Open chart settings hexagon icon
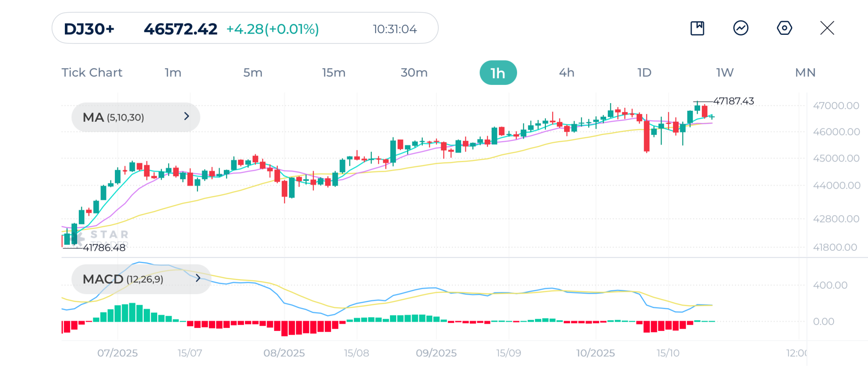The height and width of the screenshot is (387, 868). pyautogui.click(x=784, y=28)
